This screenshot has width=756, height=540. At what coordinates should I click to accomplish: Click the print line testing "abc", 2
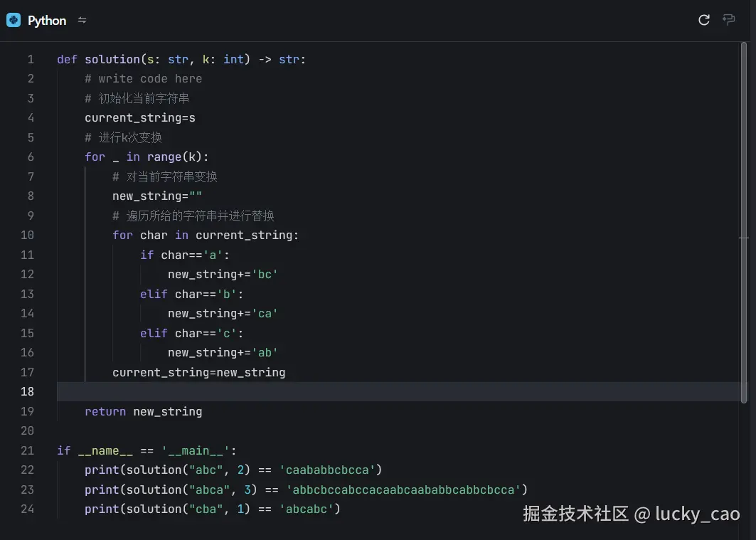[x=233, y=470]
